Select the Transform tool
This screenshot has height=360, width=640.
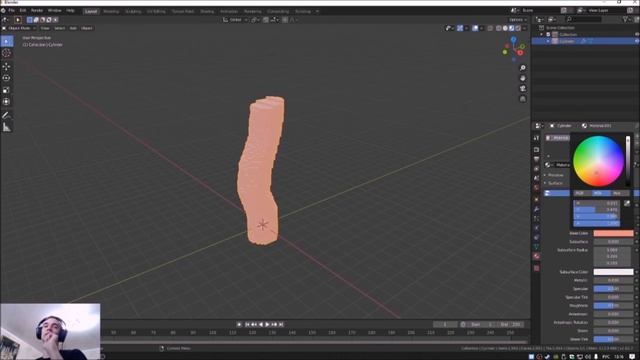point(7,102)
